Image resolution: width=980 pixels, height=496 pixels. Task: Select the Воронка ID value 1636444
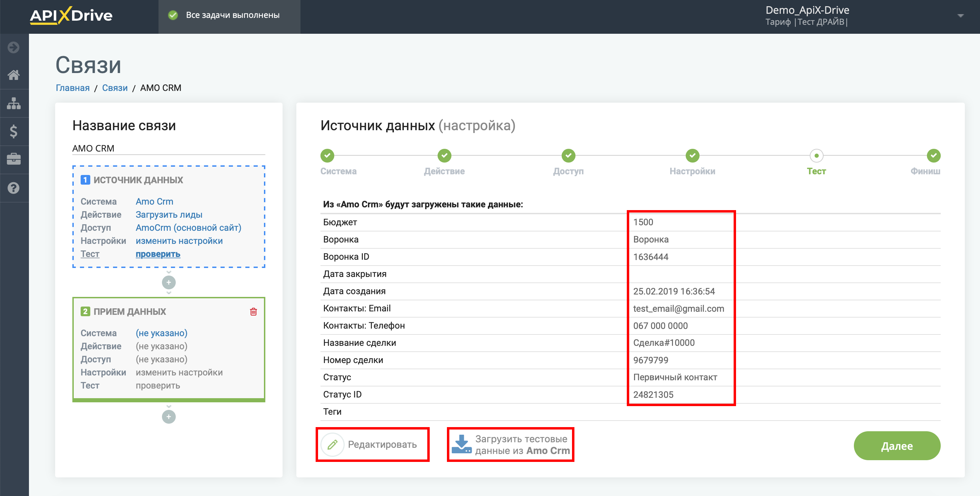click(x=651, y=257)
